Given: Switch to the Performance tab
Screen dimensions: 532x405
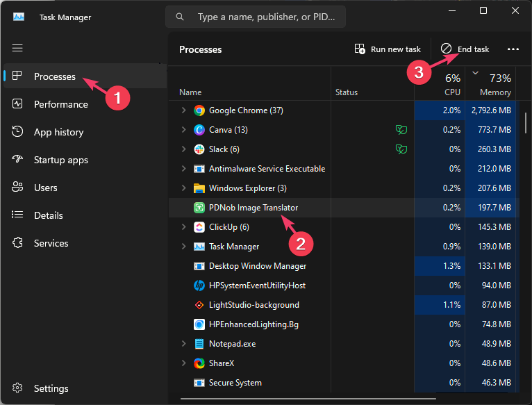Looking at the screenshot, I should pyautogui.click(x=85, y=104).
